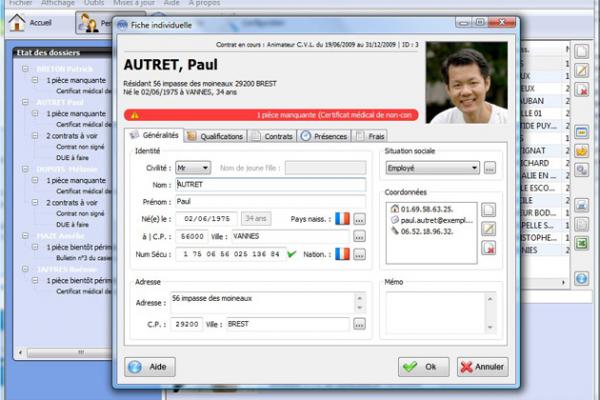Viewport: 600px width, 400px height.
Task: Click the Annuler button
Action: click(x=482, y=366)
